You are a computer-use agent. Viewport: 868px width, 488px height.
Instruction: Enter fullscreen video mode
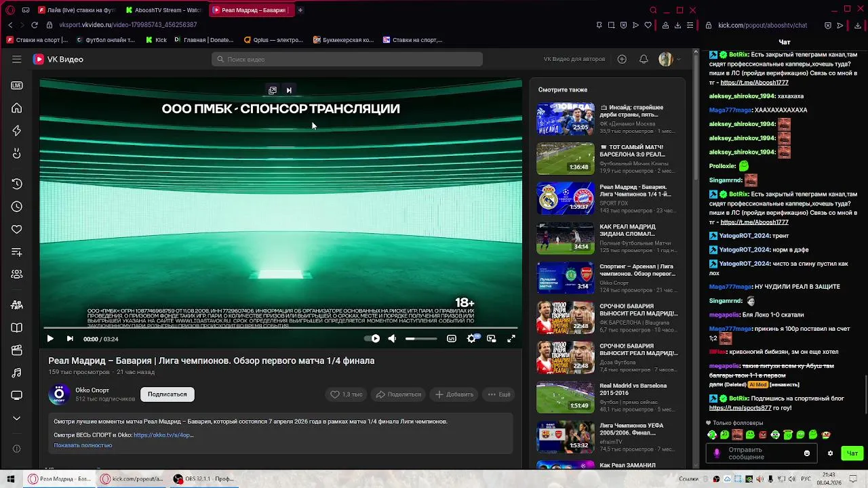click(511, 338)
